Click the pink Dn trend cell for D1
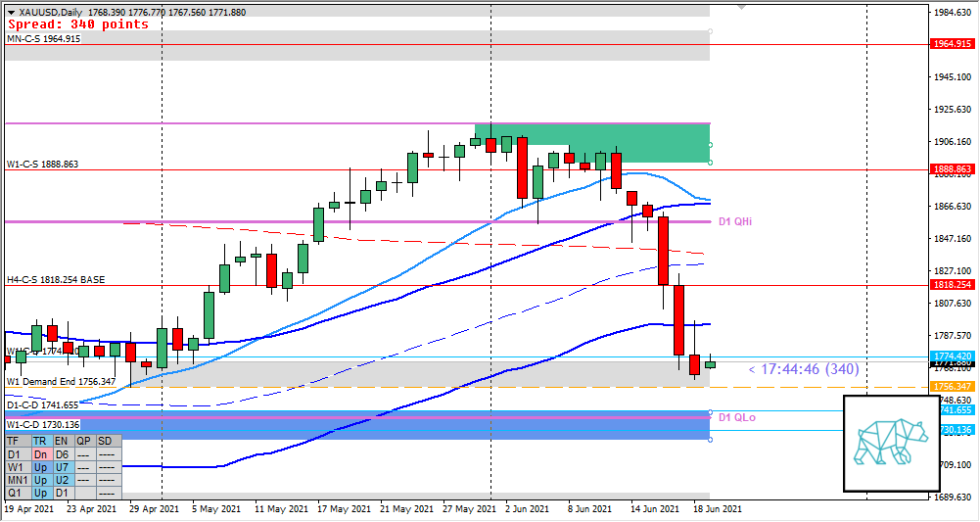Screen dimensions: 980x522 tap(41, 453)
